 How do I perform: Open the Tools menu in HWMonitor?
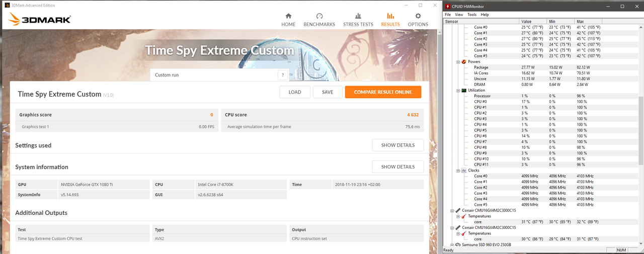pyautogui.click(x=472, y=15)
